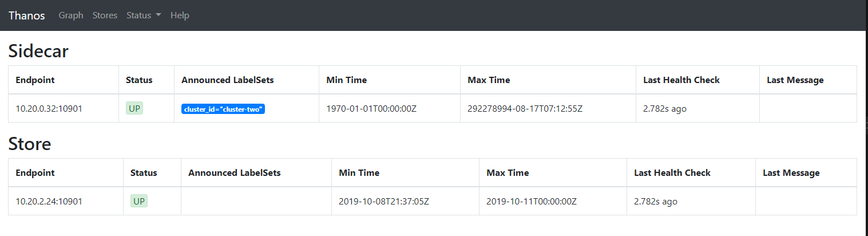Screen dimensions: 868x236
Task: Click the Sidecar UP status badge
Action: click(134, 108)
